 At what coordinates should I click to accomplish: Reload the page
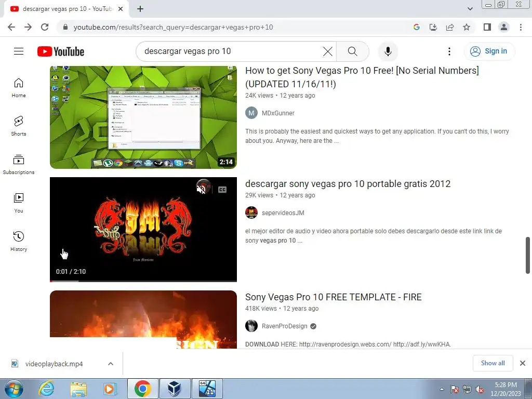tap(45, 27)
